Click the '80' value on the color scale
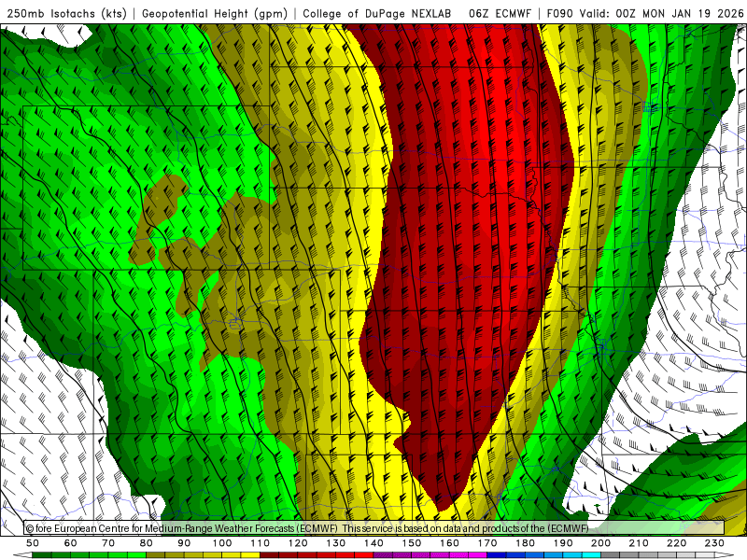This screenshot has height=560, width=747. pos(147,543)
